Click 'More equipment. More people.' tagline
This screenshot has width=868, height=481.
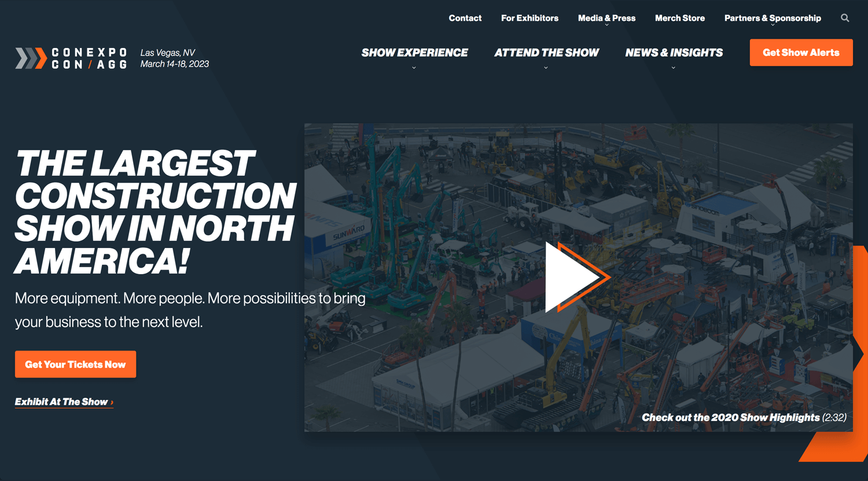click(x=190, y=310)
